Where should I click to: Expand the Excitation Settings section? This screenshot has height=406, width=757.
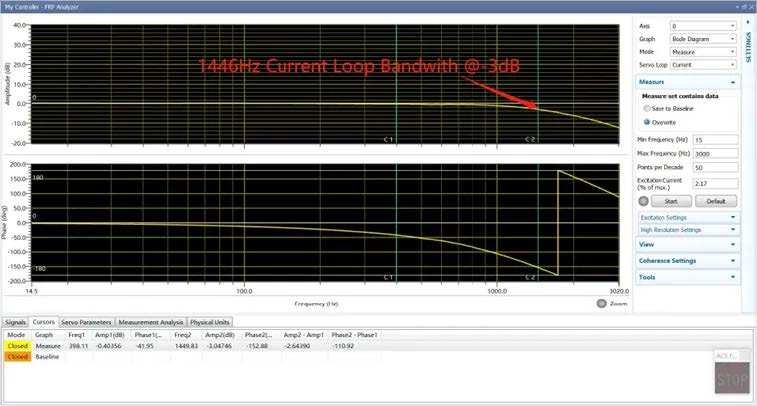click(x=687, y=217)
